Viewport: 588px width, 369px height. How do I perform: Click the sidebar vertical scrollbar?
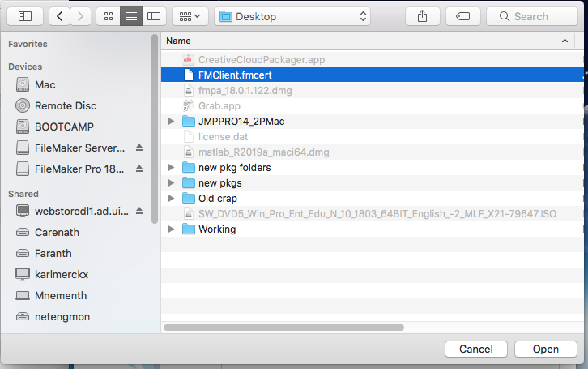[x=155, y=129]
